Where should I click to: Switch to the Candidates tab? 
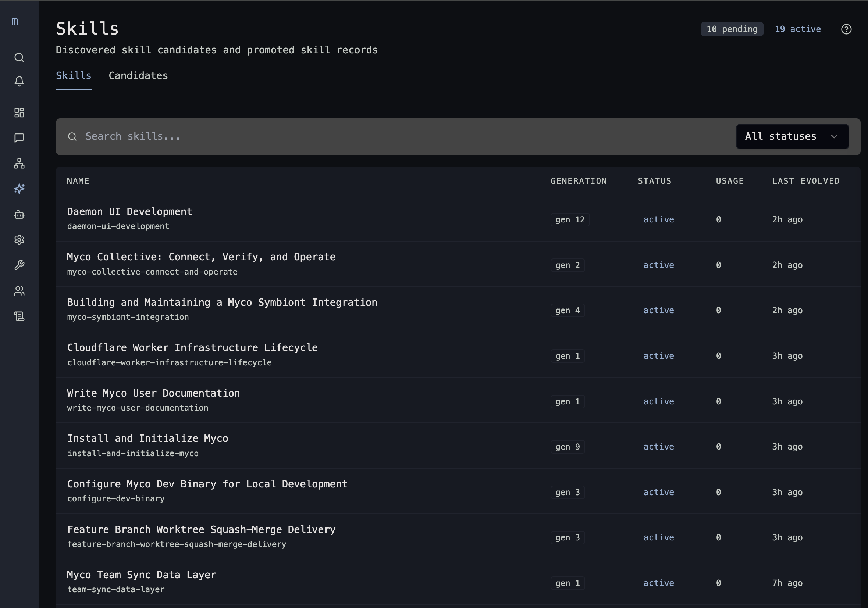tap(138, 76)
